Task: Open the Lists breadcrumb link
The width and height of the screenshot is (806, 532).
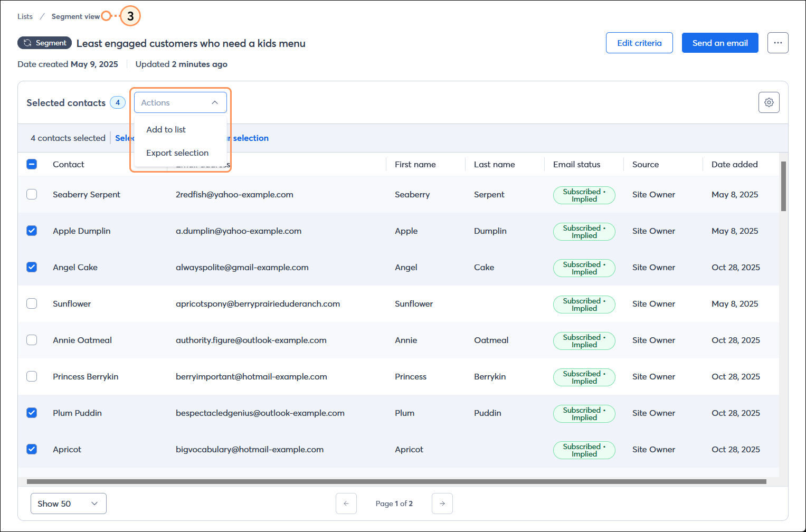Action: pos(25,16)
